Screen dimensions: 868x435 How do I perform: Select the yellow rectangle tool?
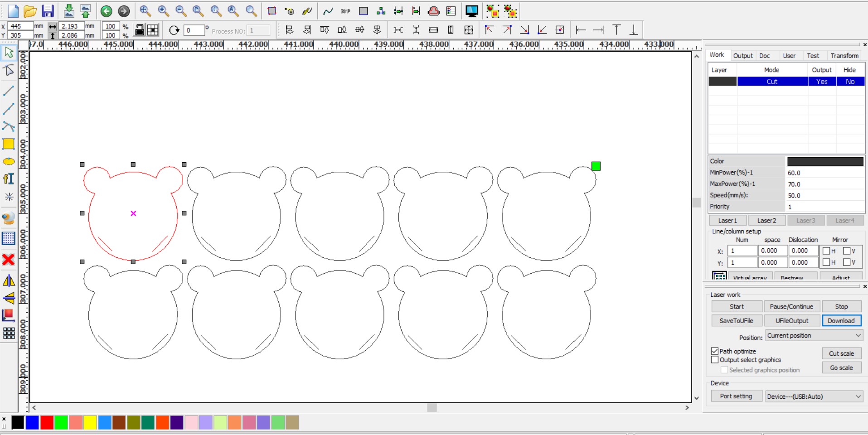[9, 144]
